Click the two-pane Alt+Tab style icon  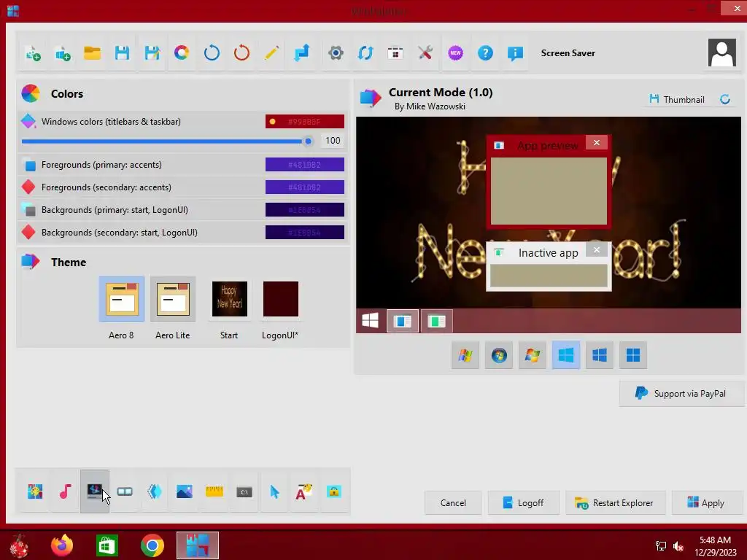(125, 491)
